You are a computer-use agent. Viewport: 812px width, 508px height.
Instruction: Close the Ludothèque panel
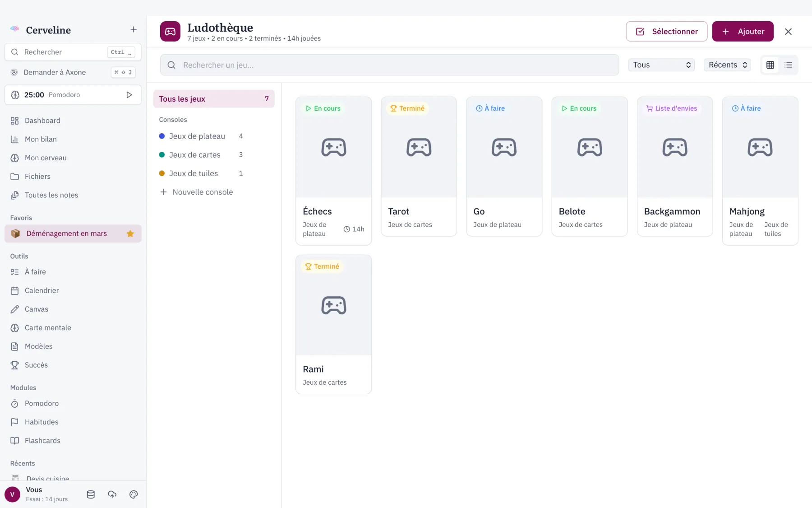788,32
